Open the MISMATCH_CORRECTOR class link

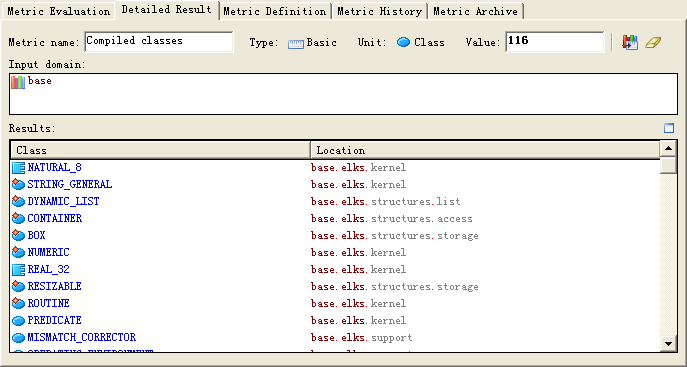coord(81,337)
